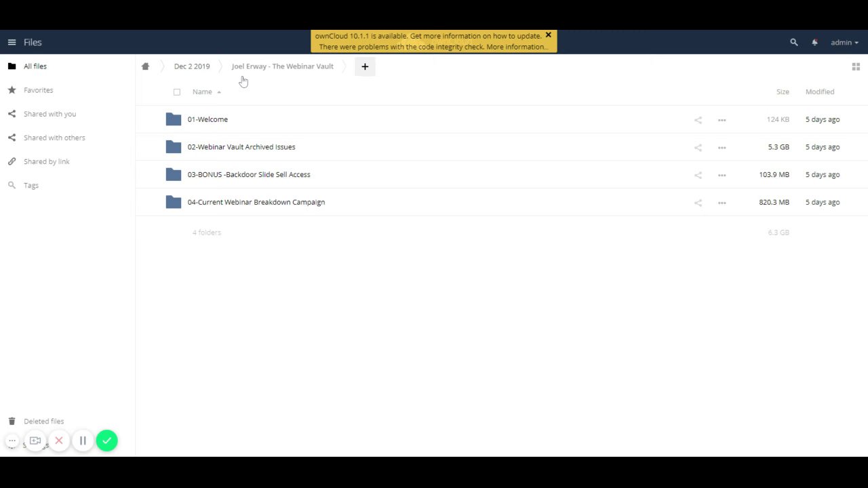Screen dimensions: 868x488
Task: Share the 03-BONUS folder
Action: (698, 176)
